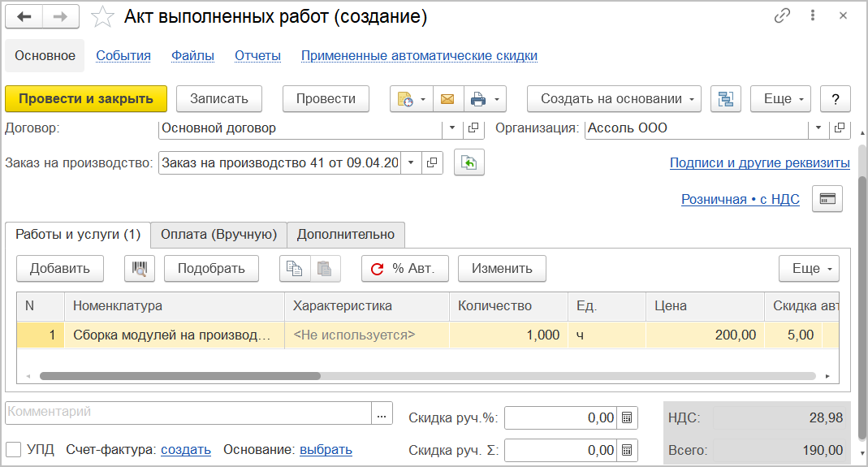The image size is (868, 467).
Task: Expand the Организация dropdown arrow
Action: (818, 128)
